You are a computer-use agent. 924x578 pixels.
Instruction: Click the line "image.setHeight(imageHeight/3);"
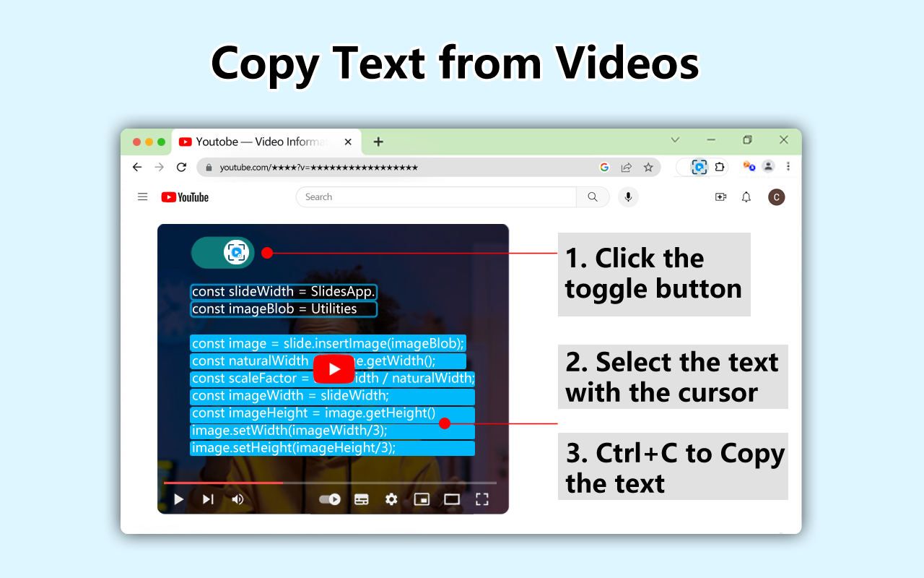333,448
